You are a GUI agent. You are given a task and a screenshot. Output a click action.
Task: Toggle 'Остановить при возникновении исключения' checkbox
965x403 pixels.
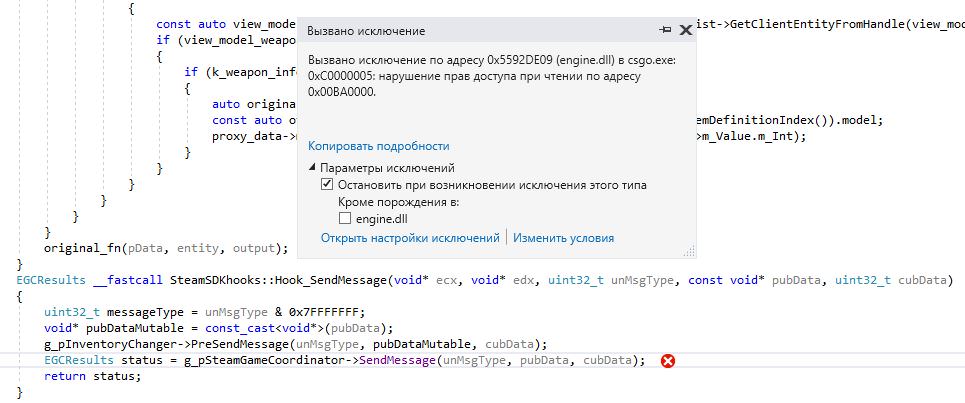pyautogui.click(x=326, y=185)
